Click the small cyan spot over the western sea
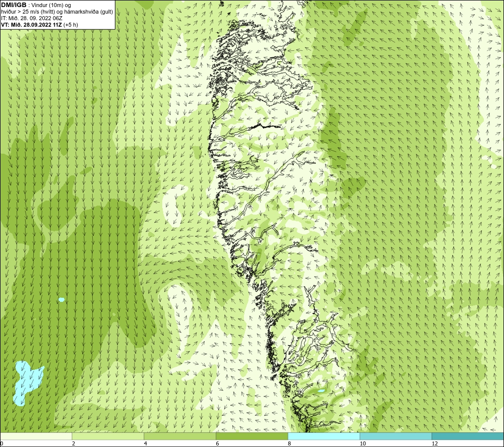The width and height of the screenshot is (504, 447). (61, 300)
